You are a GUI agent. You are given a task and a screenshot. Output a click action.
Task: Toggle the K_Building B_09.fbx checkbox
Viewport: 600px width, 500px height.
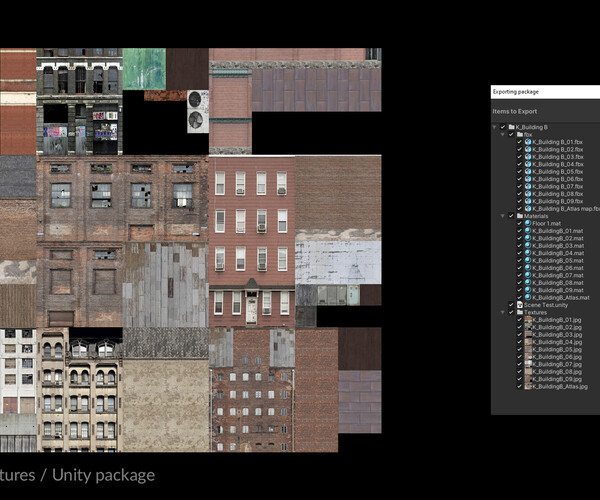(x=519, y=201)
